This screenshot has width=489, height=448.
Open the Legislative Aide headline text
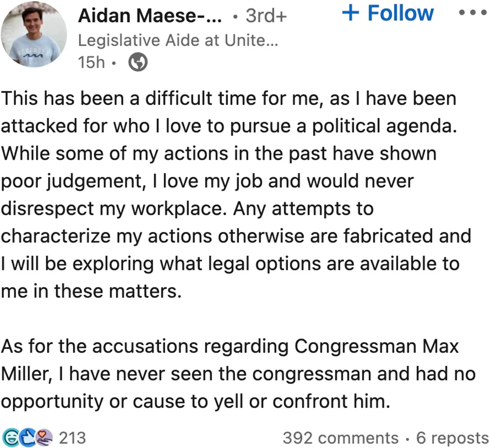click(178, 40)
